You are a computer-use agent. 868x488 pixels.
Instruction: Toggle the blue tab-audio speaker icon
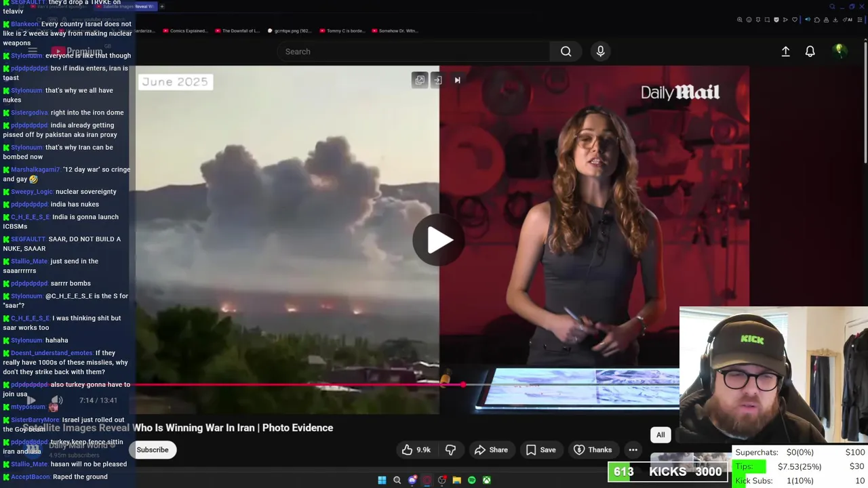tap(808, 20)
